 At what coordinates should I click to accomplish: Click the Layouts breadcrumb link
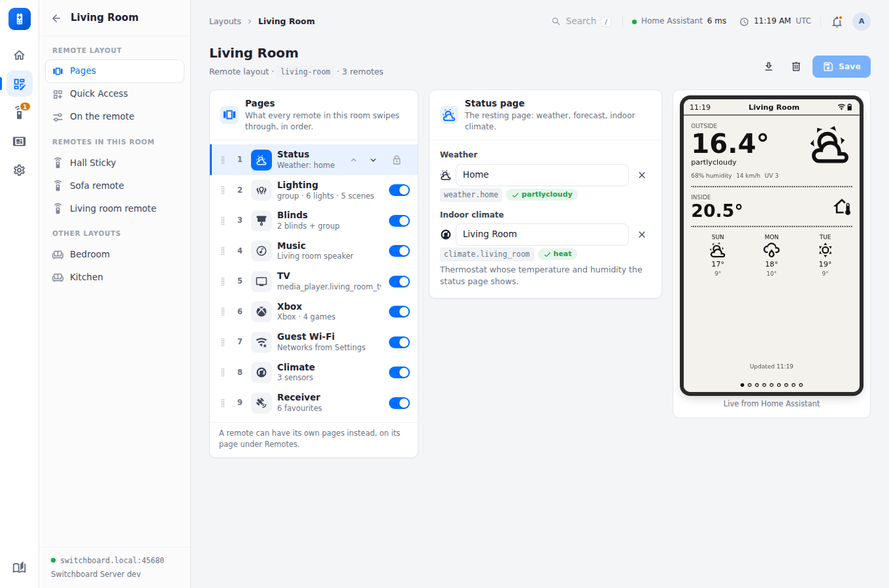pos(225,22)
